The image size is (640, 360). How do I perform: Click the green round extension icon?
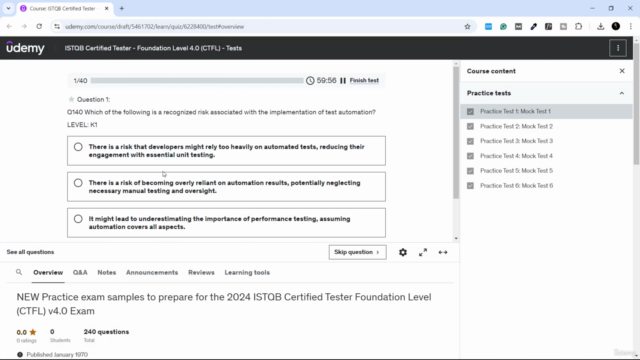coord(503,27)
